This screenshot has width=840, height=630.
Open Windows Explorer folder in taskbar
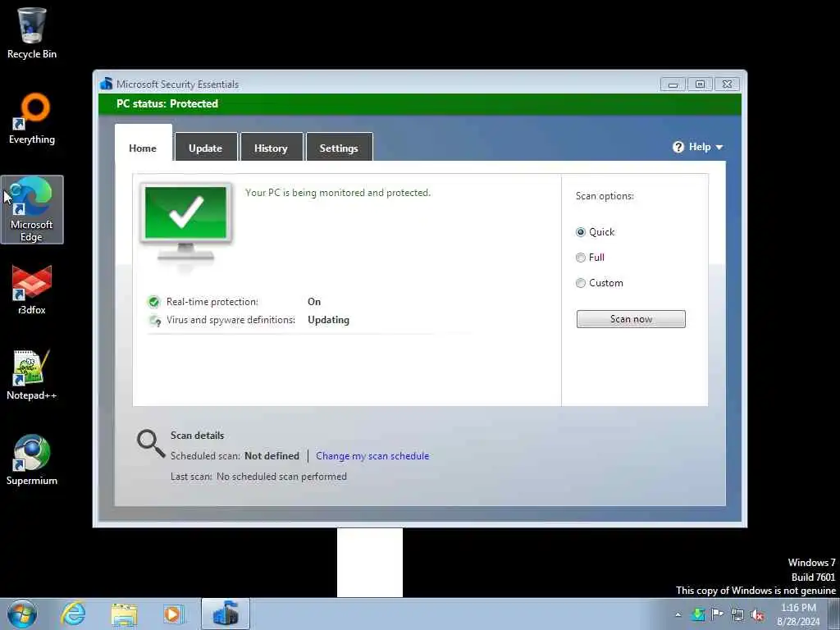pyautogui.click(x=124, y=614)
